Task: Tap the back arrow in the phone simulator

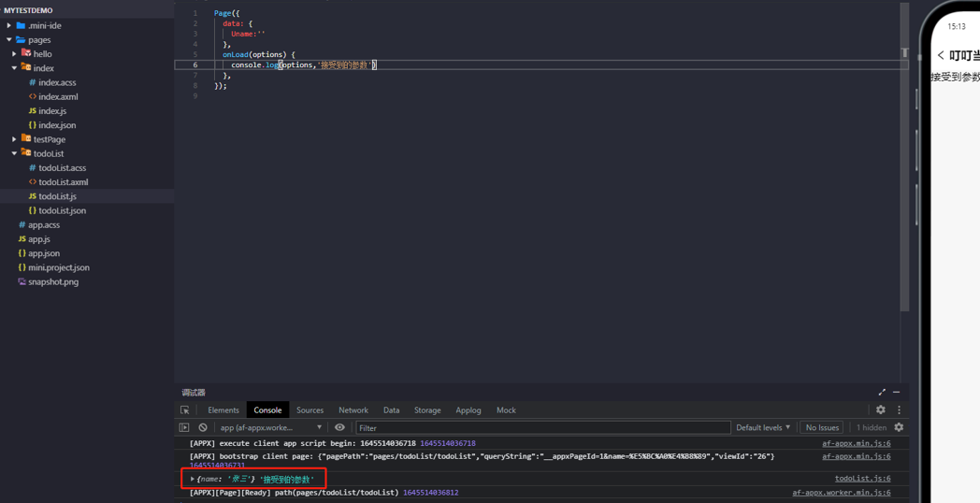Action: (x=941, y=55)
